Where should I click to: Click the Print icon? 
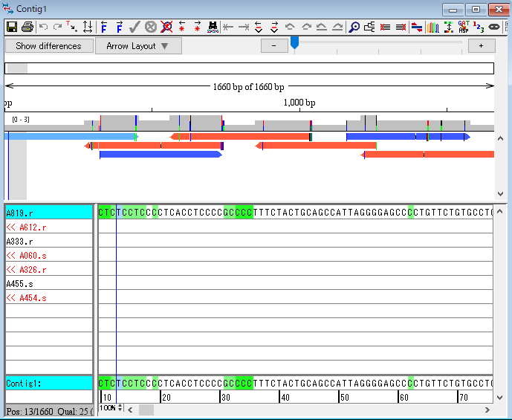[x=27, y=27]
